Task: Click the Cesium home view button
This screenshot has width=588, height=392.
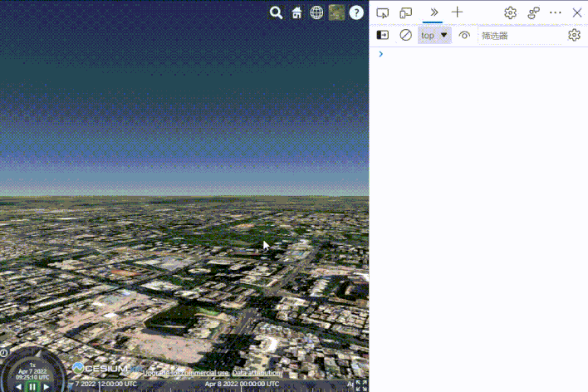Action: pos(296,12)
